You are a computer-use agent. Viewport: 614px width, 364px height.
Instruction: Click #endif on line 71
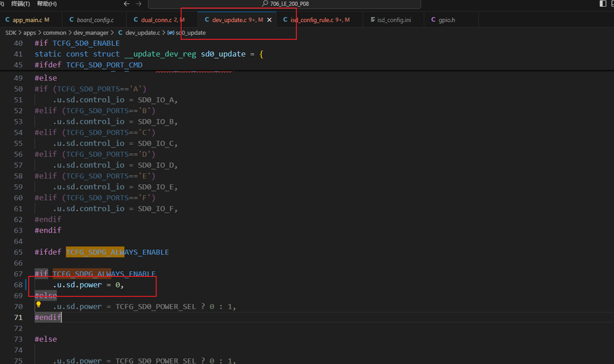[x=48, y=317]
